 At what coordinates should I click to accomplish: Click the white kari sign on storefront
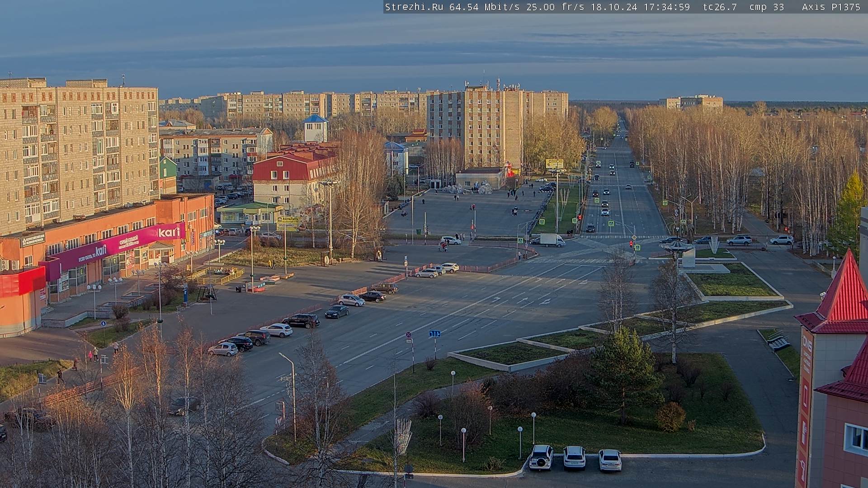pyautogui.click(x=169, y=232)
